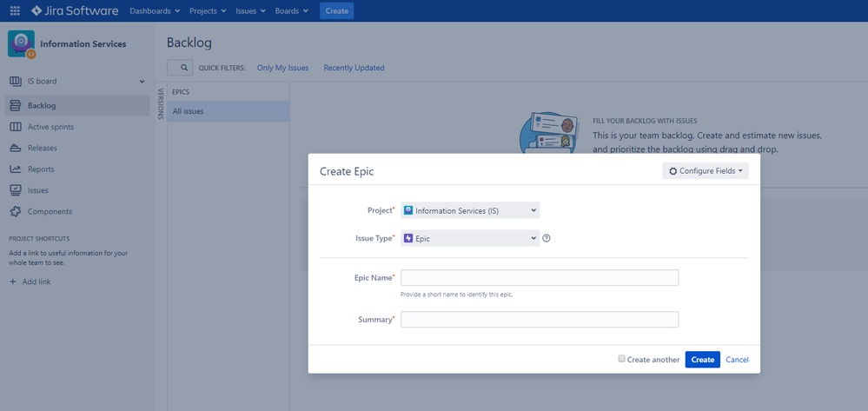This screenshot has width=868, height=411.
Task: Click the Backlog icon in sidebar
Action: tap(16, 106)
